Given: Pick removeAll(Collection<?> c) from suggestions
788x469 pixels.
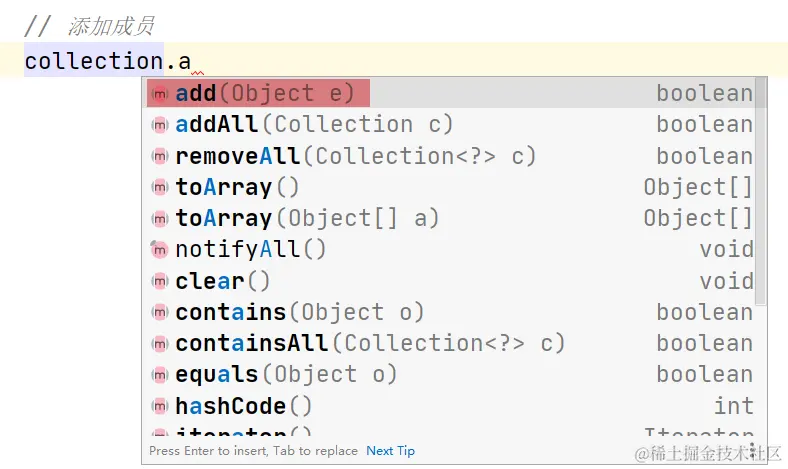Looking at the screenshot, I should point(355,156).
